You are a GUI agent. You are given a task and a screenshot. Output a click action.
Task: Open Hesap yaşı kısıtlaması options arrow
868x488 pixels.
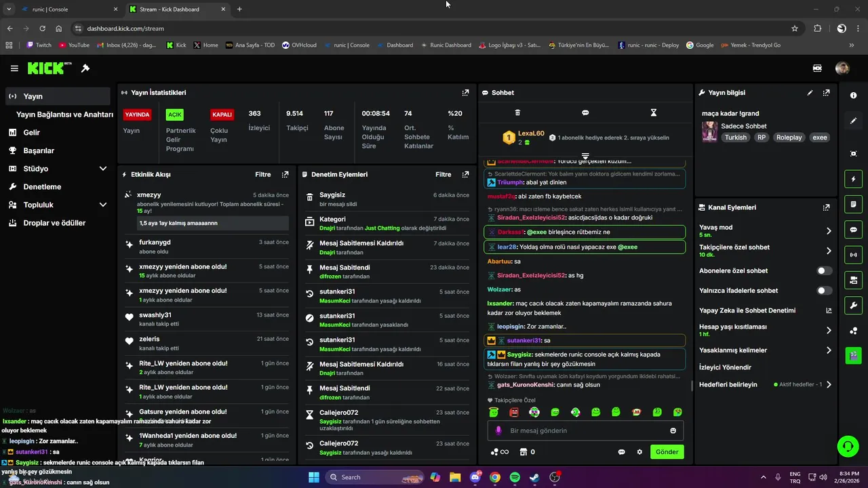tap(828, 330)
